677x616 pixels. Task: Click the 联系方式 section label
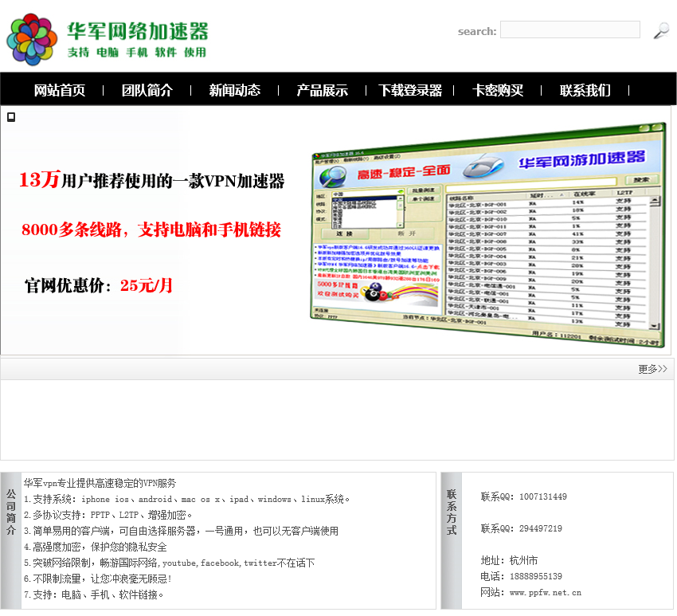tap(452, 512)
